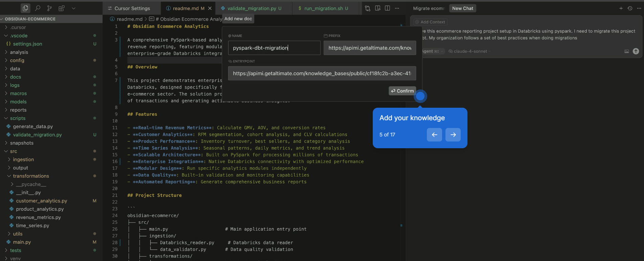Open chat panel more options ellipsis

[x=639, y=8]
